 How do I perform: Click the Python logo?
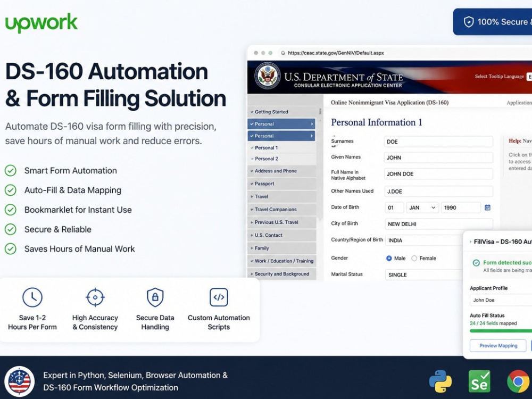(x=440, y=381)
